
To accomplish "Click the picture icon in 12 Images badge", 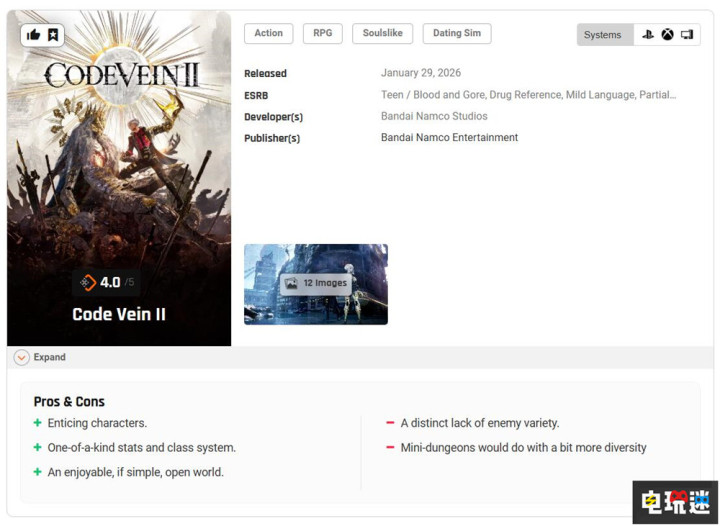I will coord(291,283).
